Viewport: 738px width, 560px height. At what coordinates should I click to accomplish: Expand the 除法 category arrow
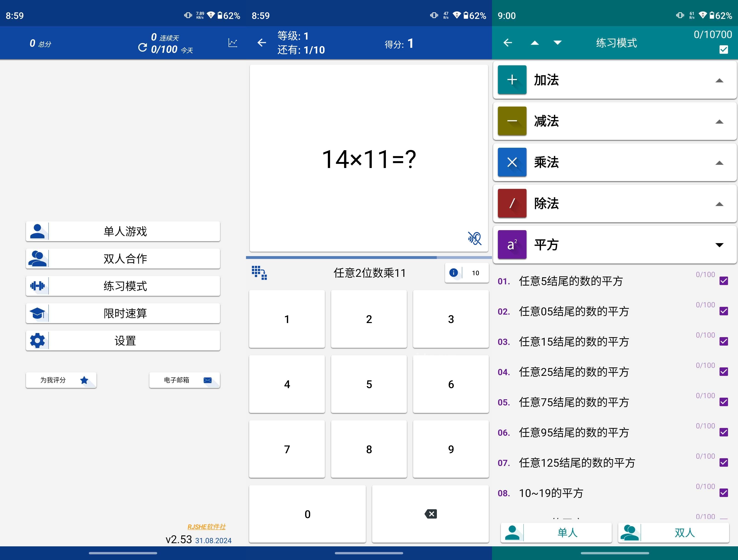click(719, 204)
